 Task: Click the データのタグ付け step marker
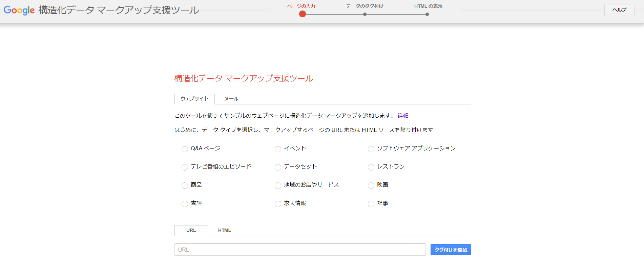[365, 14]
